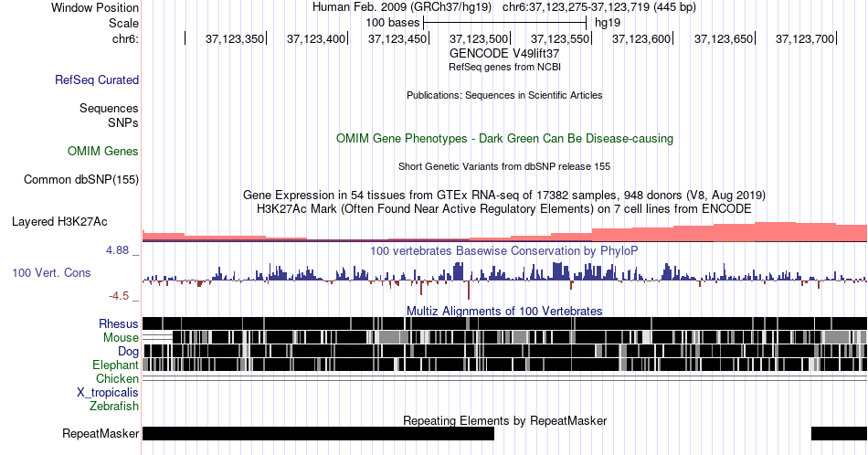Image resolution: width=868 pixels, height=455 pixels.
Task: Click the 100 bases scale bar
Action: tap(504, 23)
